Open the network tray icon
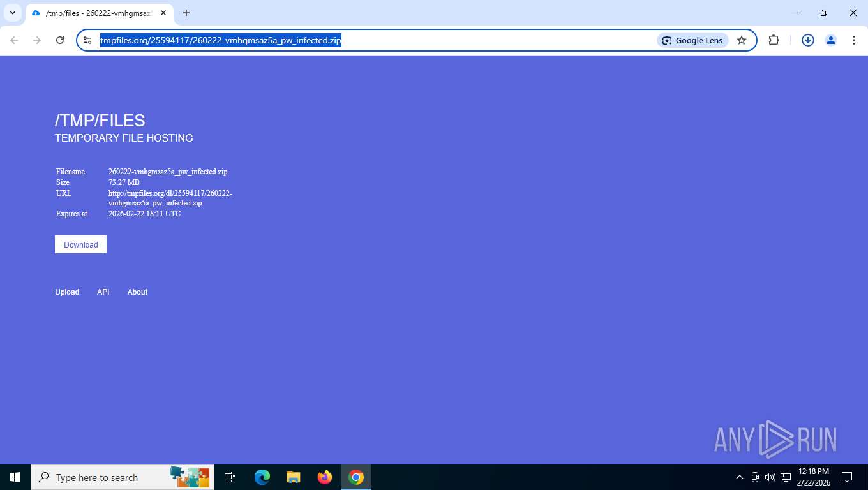This screenshot has width=868, height=490. (786, 477)
